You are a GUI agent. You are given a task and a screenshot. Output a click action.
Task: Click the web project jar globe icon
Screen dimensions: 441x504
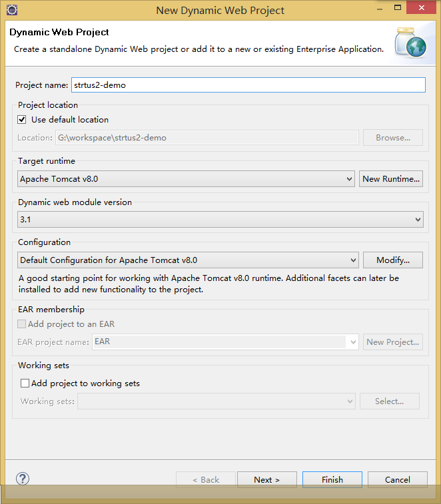point(410,42)
